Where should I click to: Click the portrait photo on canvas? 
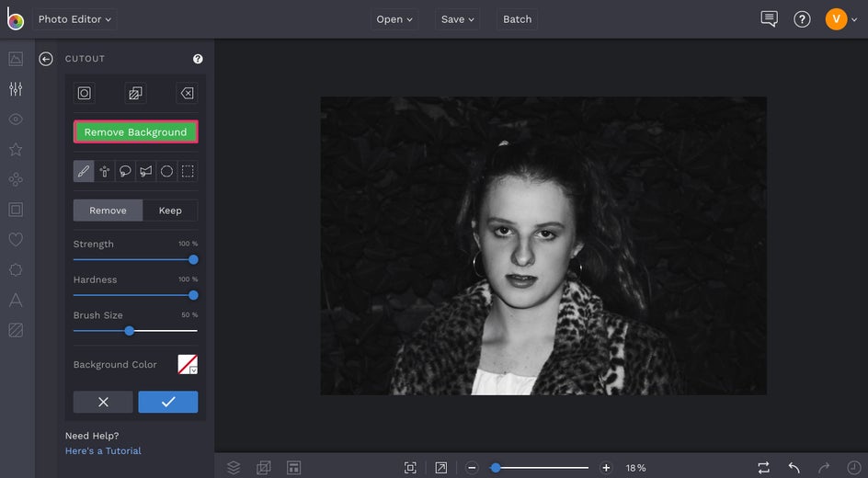[543, 246]
